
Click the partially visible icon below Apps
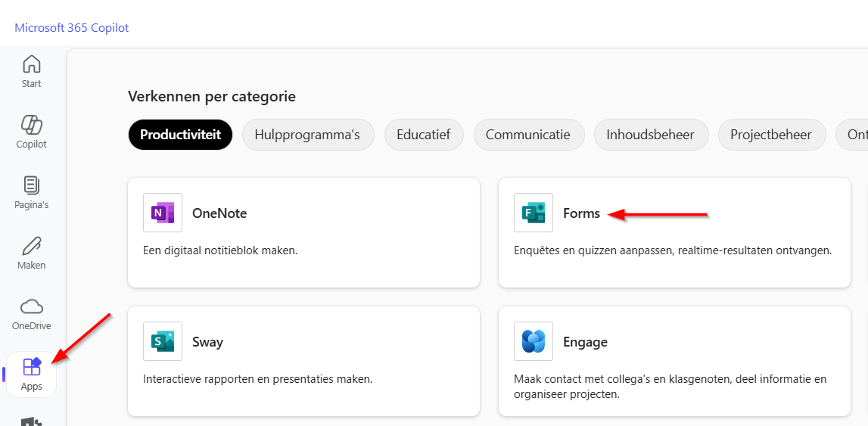[32, 421]
